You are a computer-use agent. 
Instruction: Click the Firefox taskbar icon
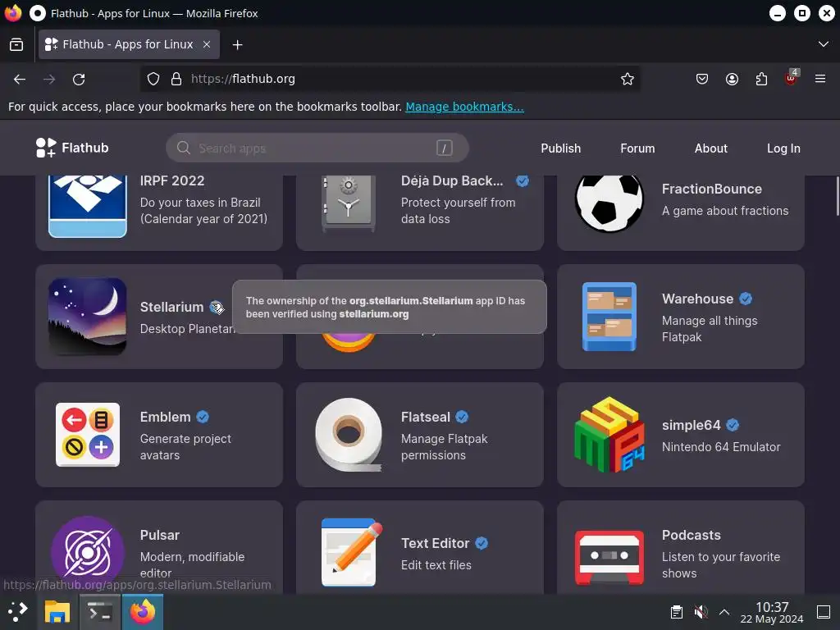(x=143, y=612)
